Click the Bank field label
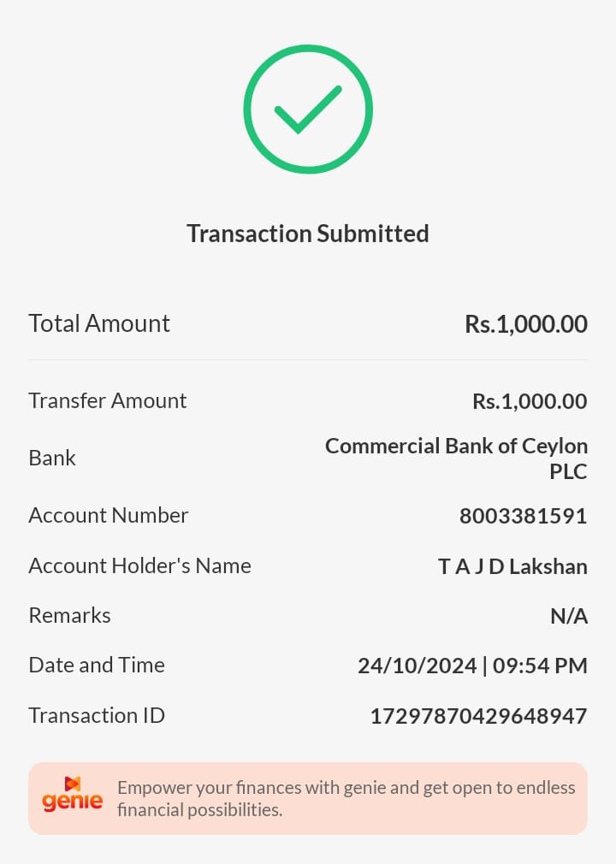This screenshot has width=616, height=864. coord(52,458)
